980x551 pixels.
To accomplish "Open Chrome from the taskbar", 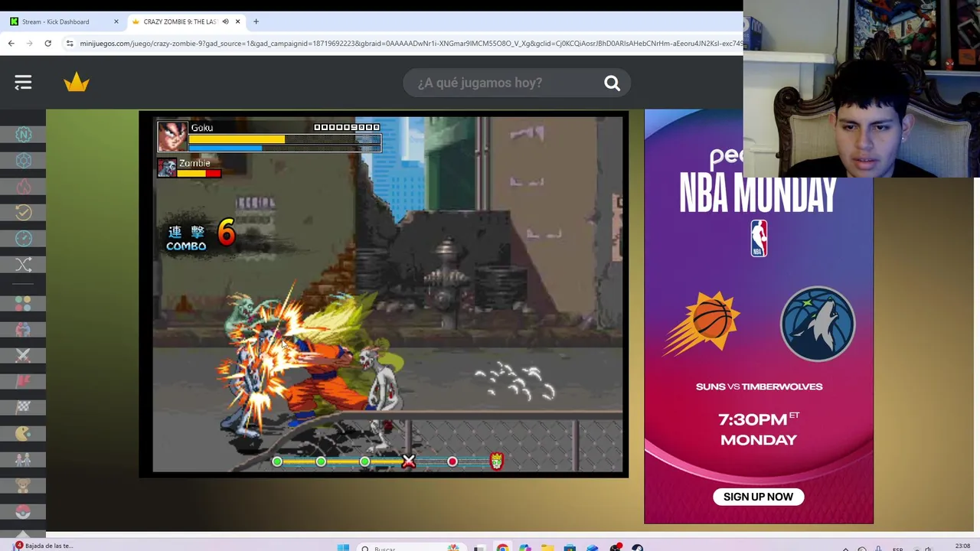I will point(502,548).
